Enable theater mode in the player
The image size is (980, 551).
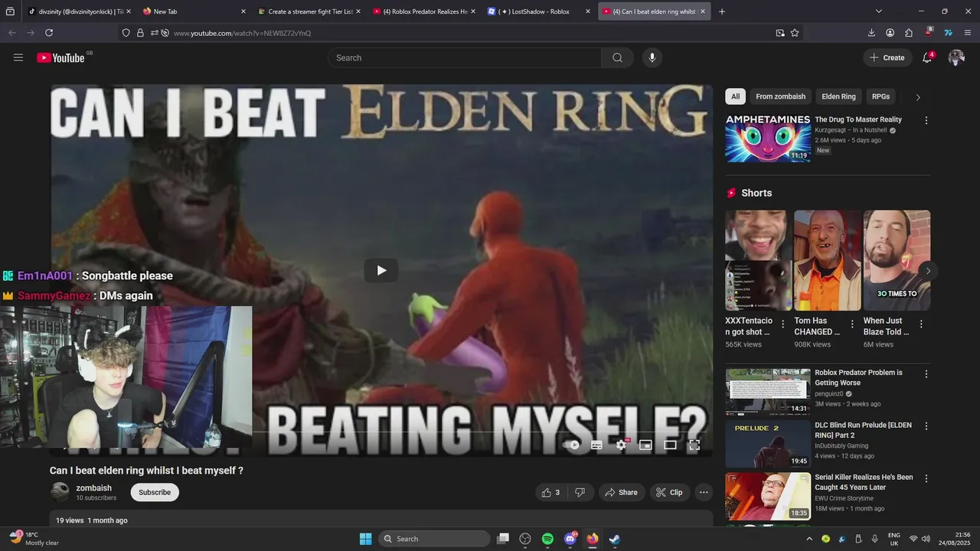pyautogui.click(x=670, y=445)
